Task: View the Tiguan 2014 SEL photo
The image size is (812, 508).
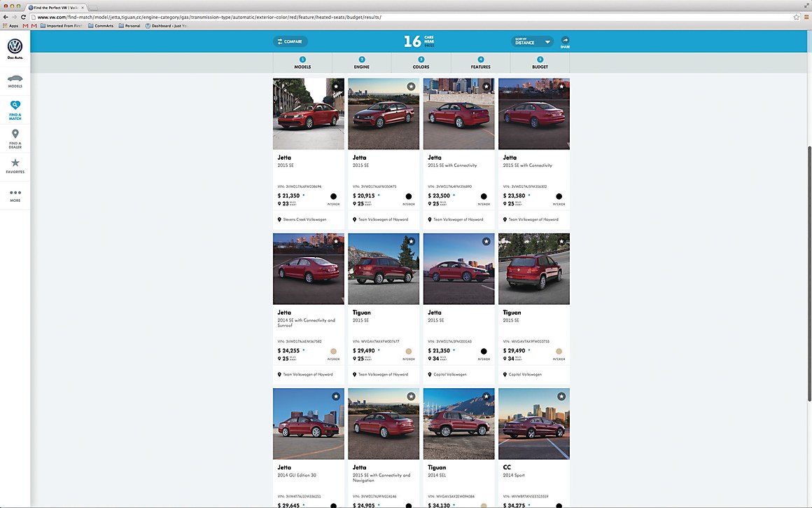Action: [x=458, y=424]
